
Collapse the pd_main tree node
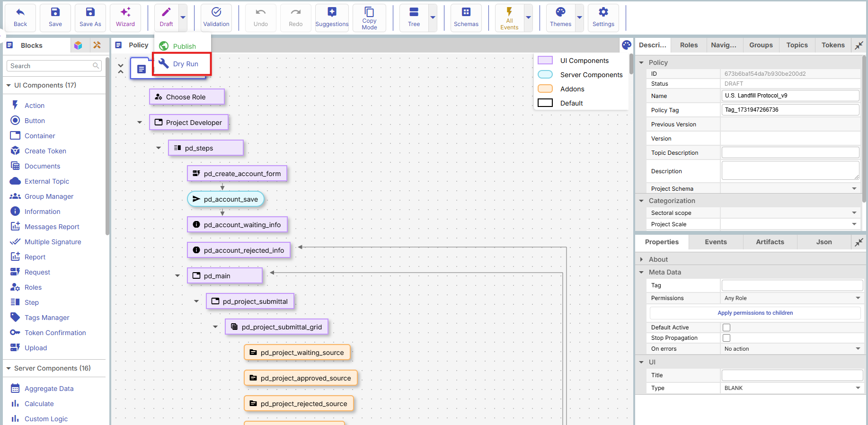tap(177, 276)
